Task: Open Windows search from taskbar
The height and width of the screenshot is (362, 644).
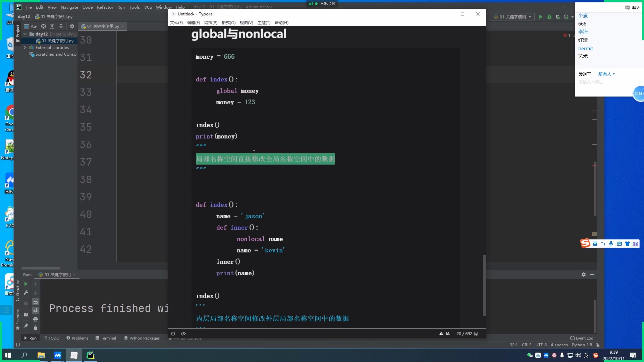Action: [24, 355]
